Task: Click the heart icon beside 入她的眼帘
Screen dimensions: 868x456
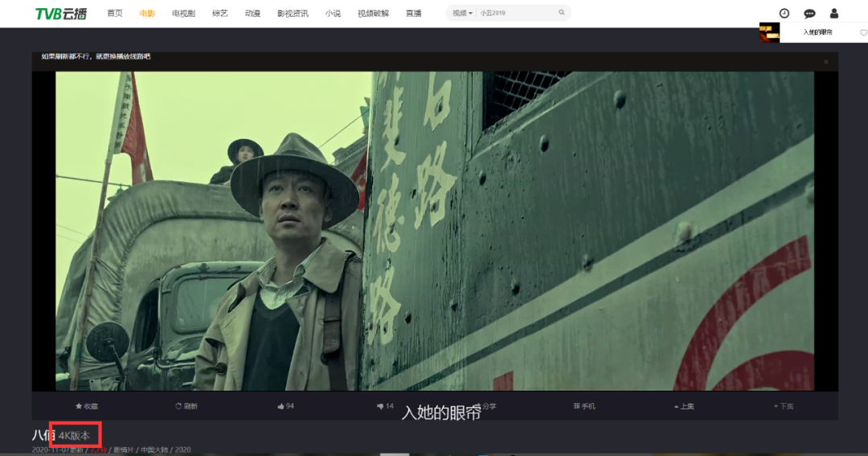Action: click(863, 33)
